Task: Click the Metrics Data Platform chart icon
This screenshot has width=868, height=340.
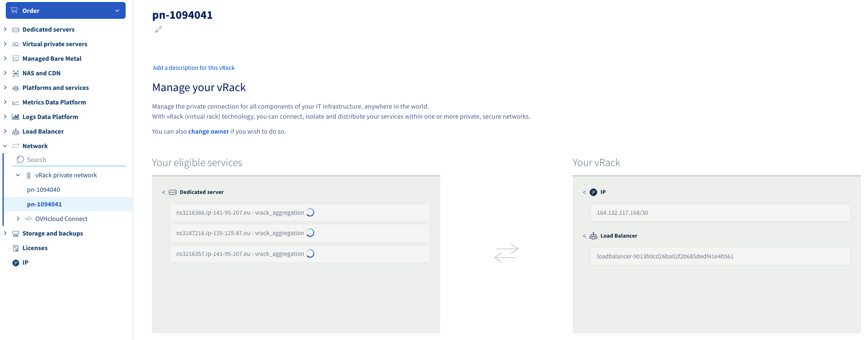Action: [x=16, y=102]
